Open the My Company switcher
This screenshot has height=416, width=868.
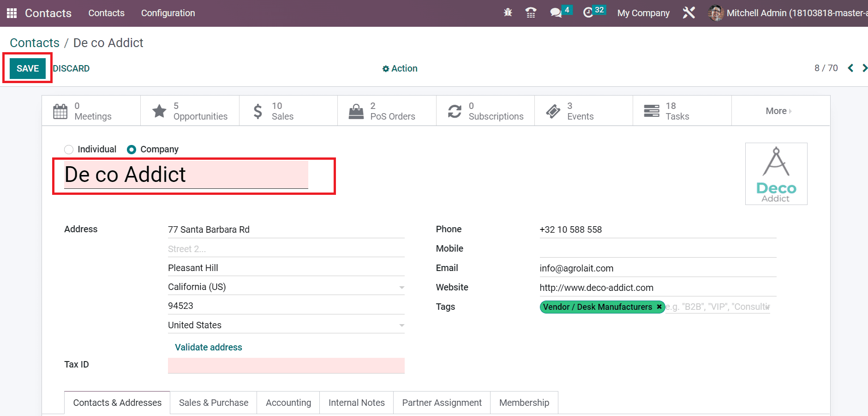643,13
